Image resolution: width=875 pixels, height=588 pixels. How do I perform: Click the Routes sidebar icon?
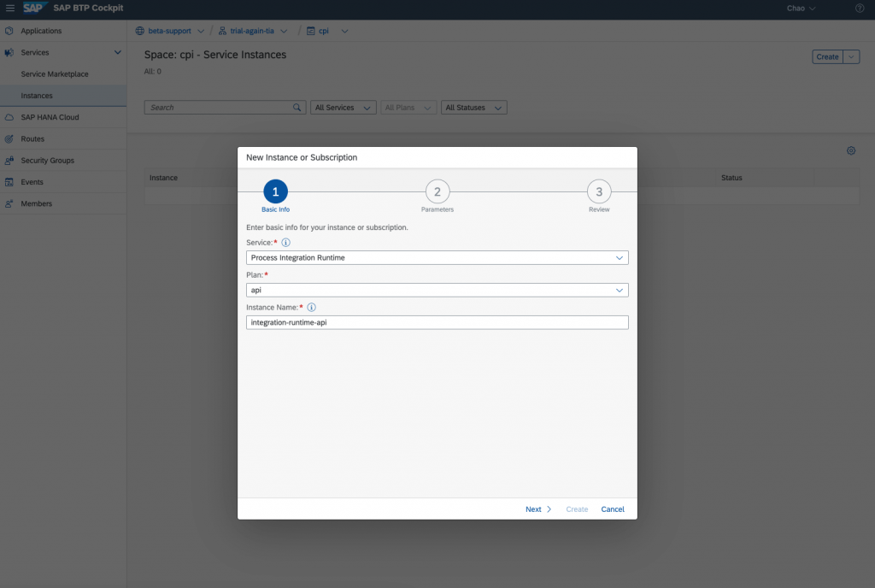[x=9, y=139]
